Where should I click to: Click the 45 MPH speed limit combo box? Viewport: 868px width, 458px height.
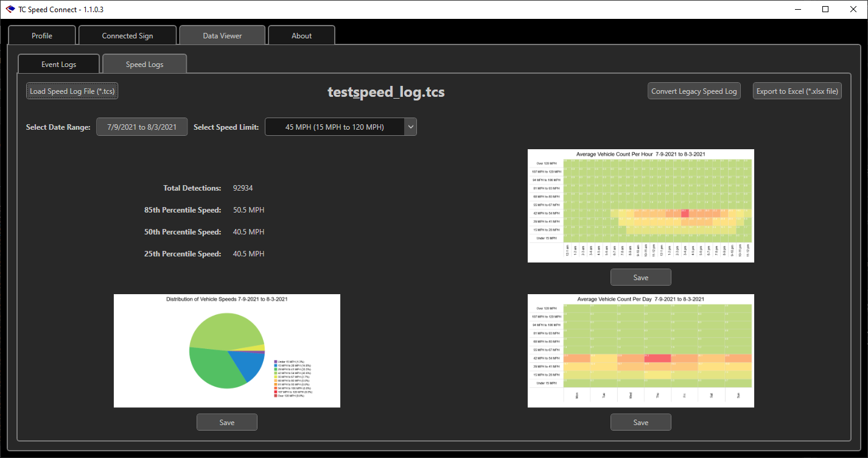pos(341,127)
